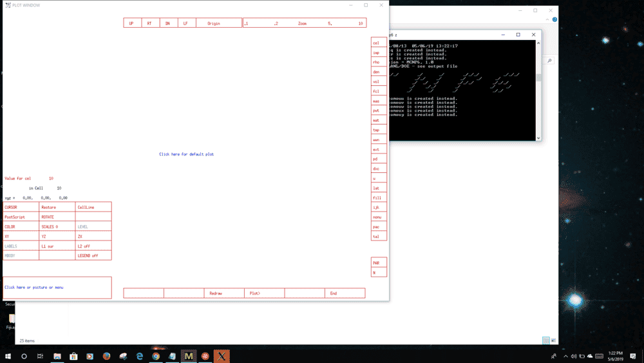Image resolution: width=644 pixels, height=363 pixels.
Task: Choose the u label option
Action: click(x=379, y=179)
